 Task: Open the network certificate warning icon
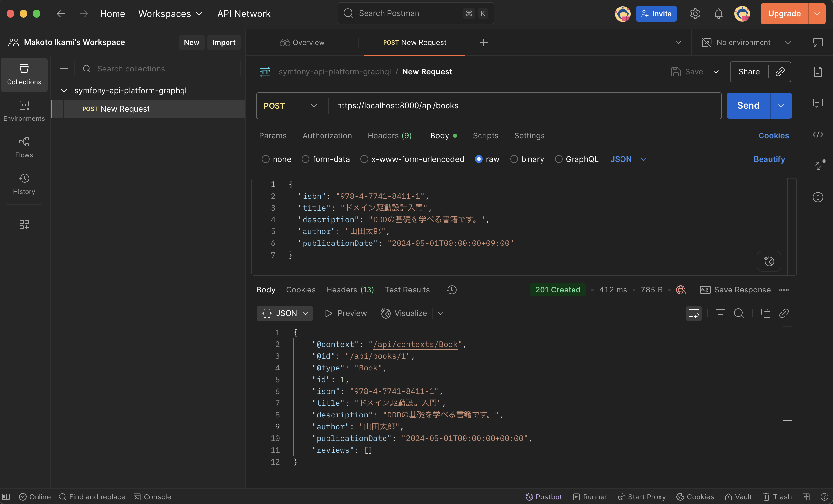pos(681,290)
